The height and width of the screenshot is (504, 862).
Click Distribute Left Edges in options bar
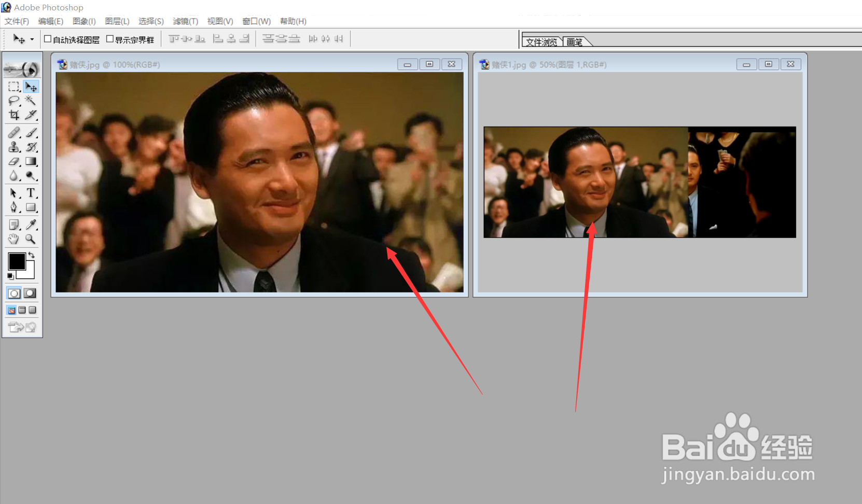click(x=313, y=39)
